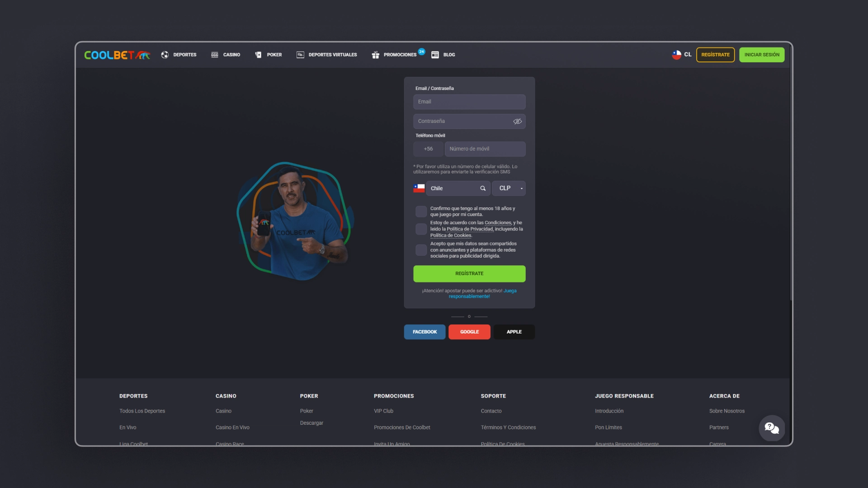Viewport: 868px width, 488px height.
Task: Click the Coolbet logo
Action: tap(117, 55)
